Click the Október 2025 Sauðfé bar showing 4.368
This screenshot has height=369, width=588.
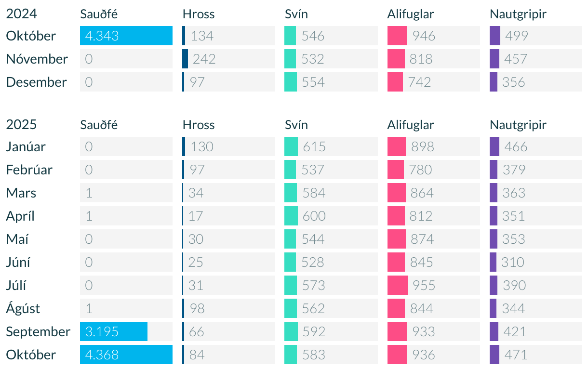[x=126, y=355]
